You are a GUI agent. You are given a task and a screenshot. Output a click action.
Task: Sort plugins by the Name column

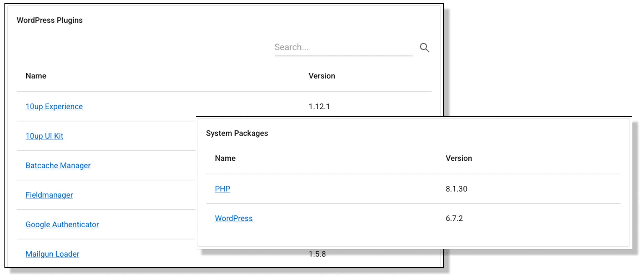(36, 76)
